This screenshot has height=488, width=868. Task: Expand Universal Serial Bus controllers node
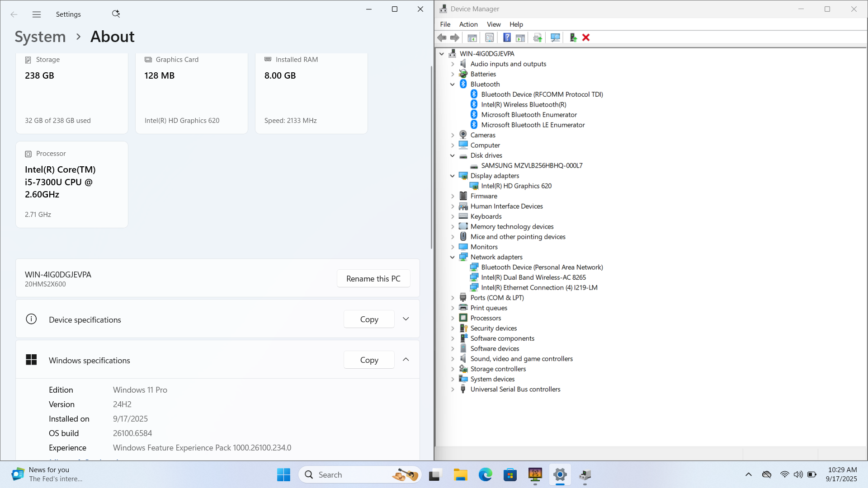point(453,389)
